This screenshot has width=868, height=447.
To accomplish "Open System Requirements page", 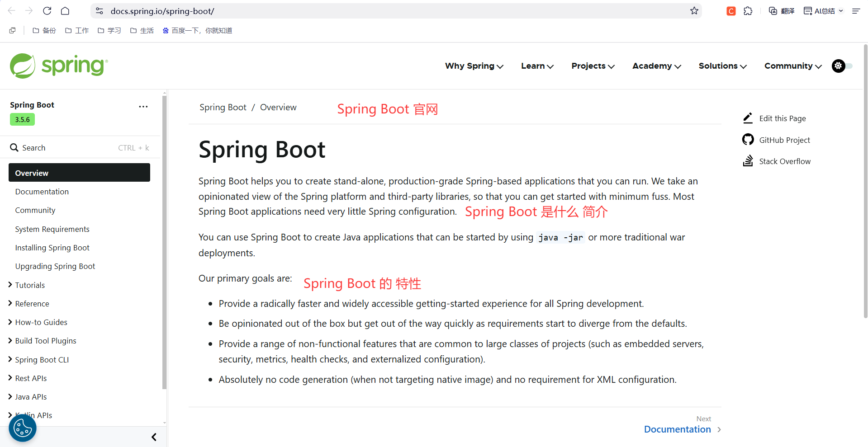I will pyautogui.click(x=52, y=229).
